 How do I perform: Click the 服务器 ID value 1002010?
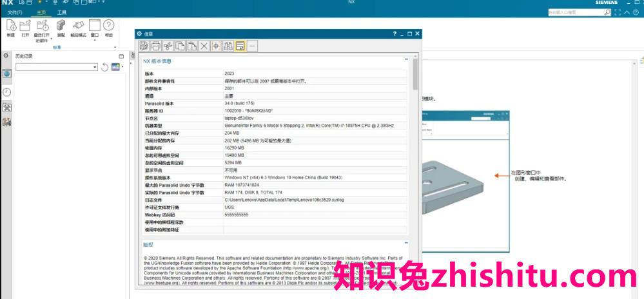[249, 111]
